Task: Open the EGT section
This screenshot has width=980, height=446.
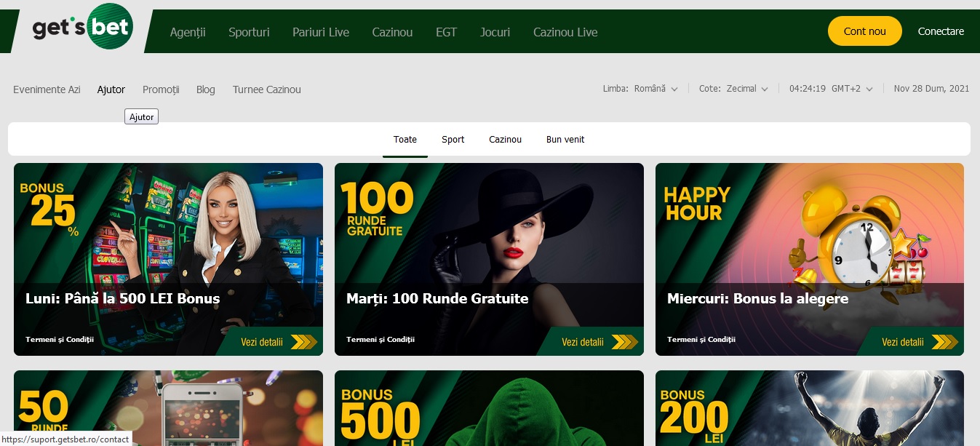Action: click(x=446, y=32)
